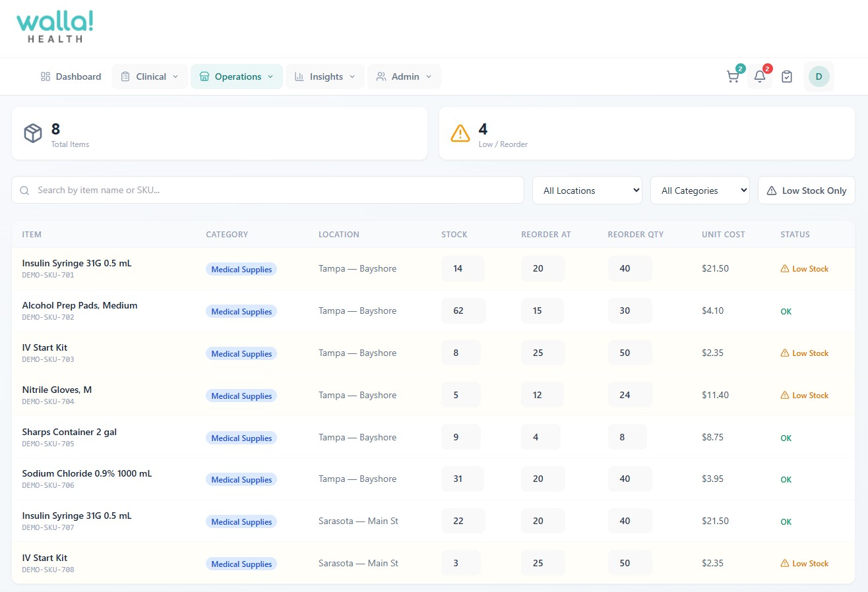Click the Walla Health logo
The image size is (868, 592).
point(55,27)
